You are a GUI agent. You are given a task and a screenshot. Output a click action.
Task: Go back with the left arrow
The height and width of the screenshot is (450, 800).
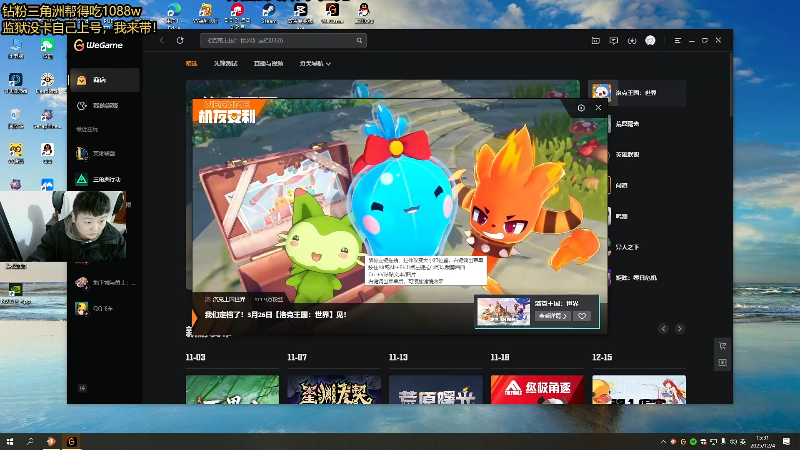tap(162, 40)
